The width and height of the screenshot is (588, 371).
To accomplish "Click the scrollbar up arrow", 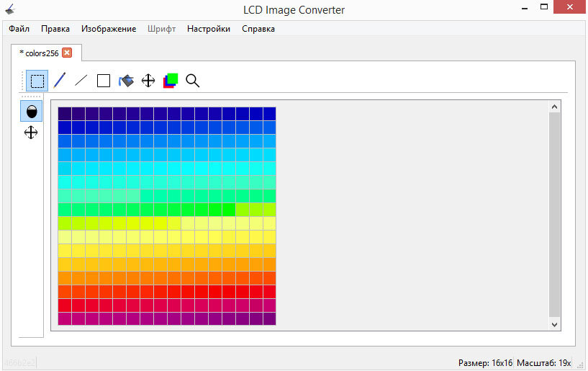I will pos(555,107).
